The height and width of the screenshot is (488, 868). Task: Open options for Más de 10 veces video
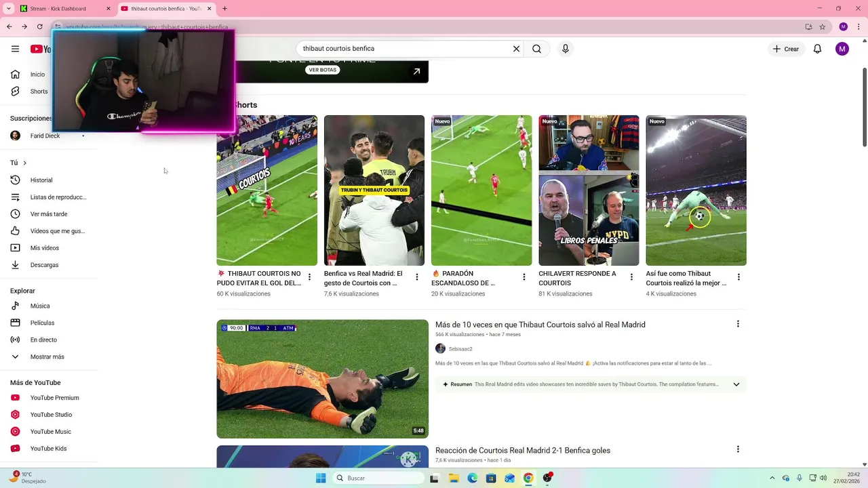[x=738, y=324]
